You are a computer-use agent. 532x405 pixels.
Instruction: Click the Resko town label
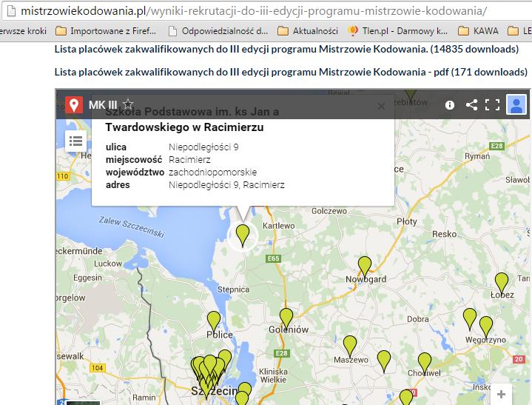[445, 234]
